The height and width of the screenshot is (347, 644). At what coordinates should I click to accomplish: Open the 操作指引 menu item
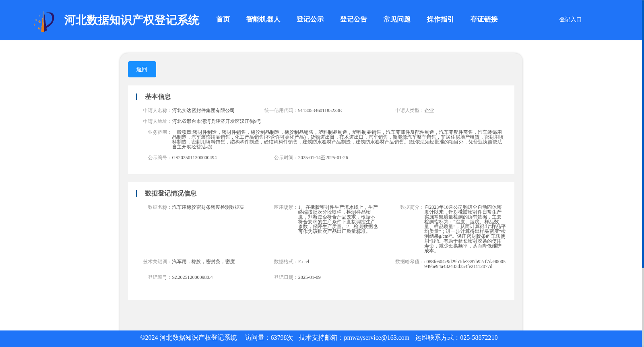[440, 19]
